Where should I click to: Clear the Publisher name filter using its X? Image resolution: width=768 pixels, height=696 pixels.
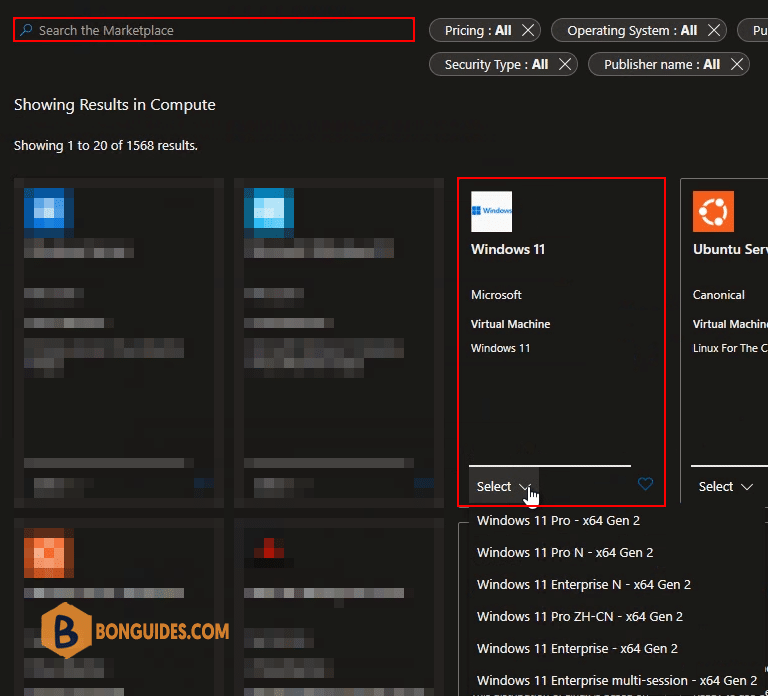coord(737,64)
